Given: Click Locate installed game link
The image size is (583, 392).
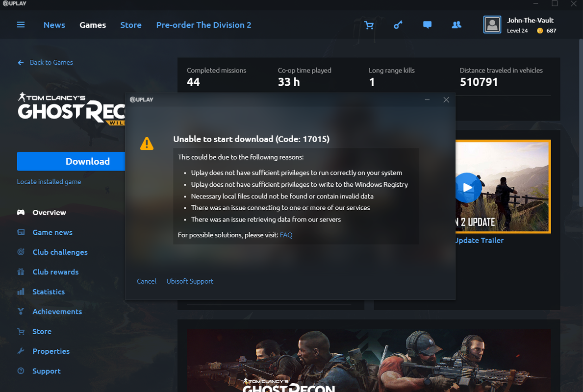Looking at the screenshot, I should click(x=49, y=182).
